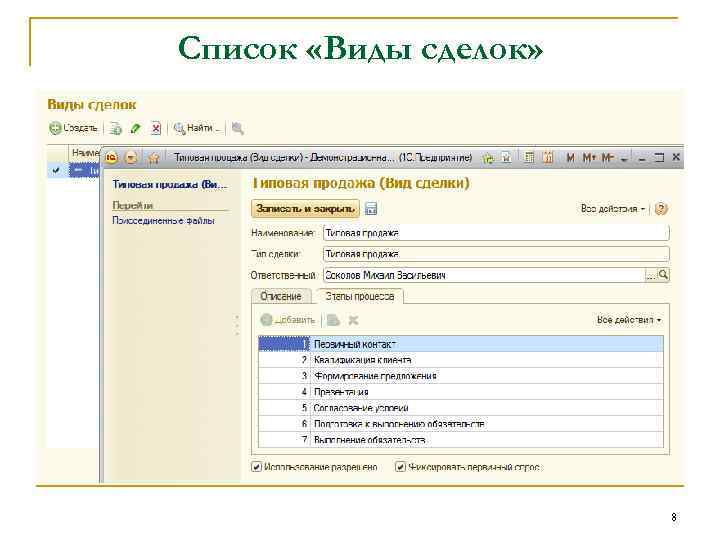The height and width of the screenshot is (540, 720).
Task: Click the Тип сделки input field
Action: pyautogui.click(x=496, y=254)
